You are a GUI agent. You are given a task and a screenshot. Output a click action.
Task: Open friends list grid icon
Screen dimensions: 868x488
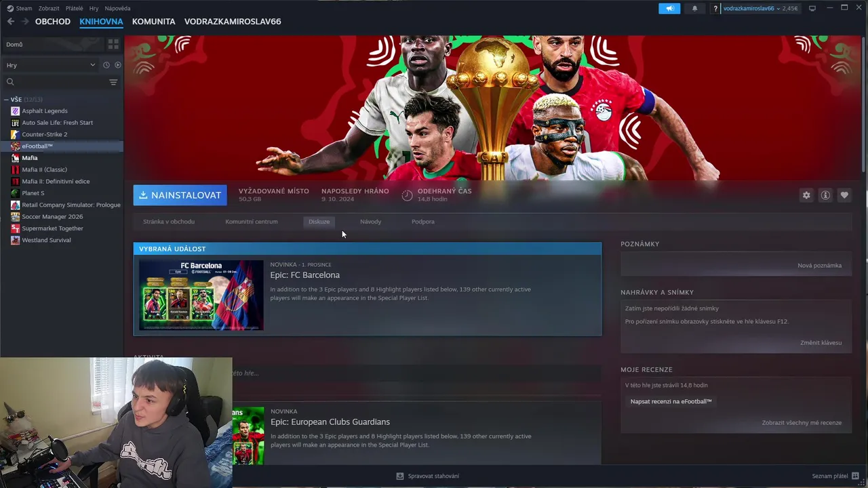855,476
